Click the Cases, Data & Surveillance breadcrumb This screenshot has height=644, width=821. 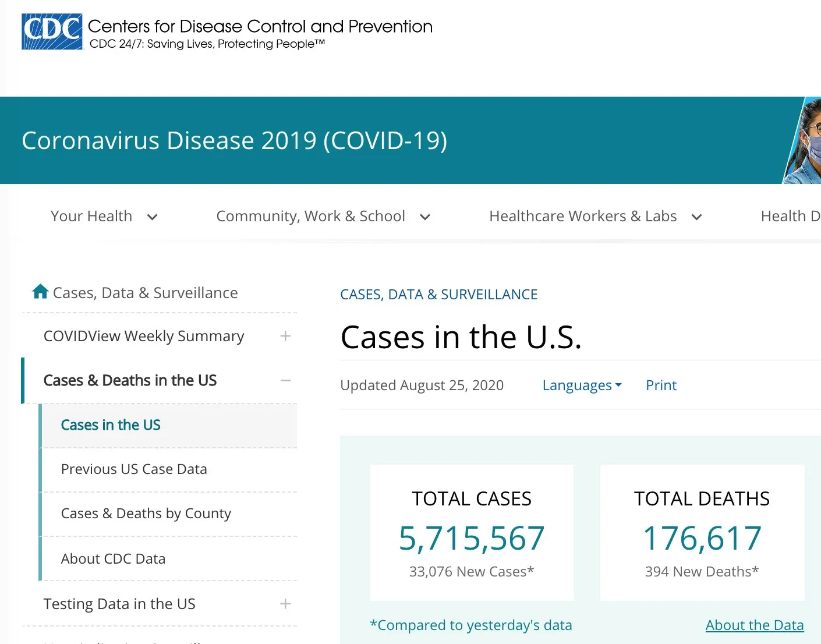438,295
